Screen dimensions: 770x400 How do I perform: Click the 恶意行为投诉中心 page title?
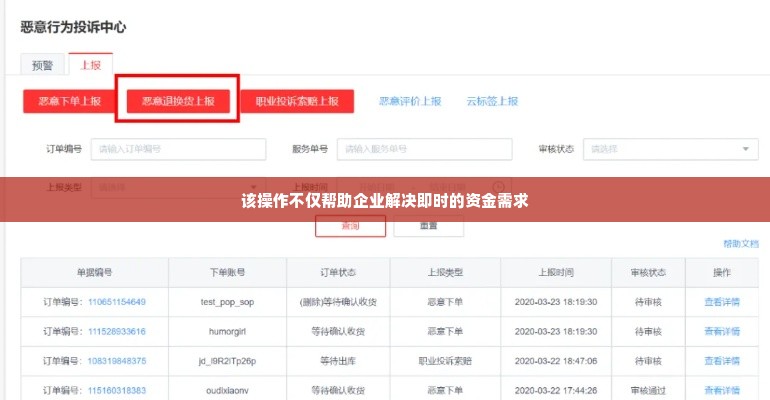(x=73, y=27)
